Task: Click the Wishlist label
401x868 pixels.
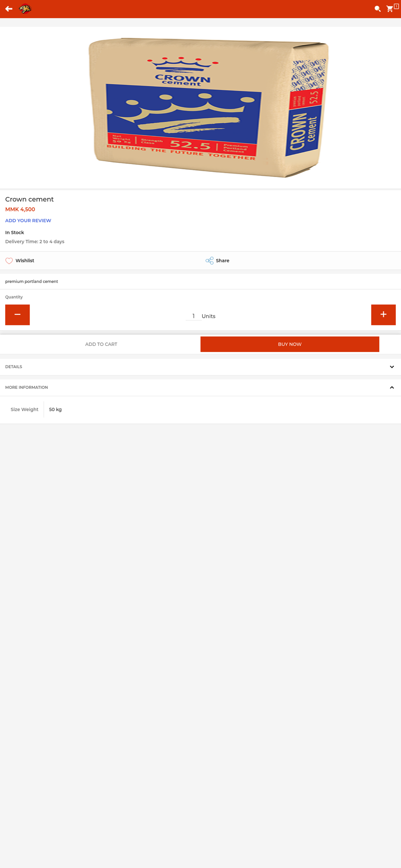Action: 25,260
